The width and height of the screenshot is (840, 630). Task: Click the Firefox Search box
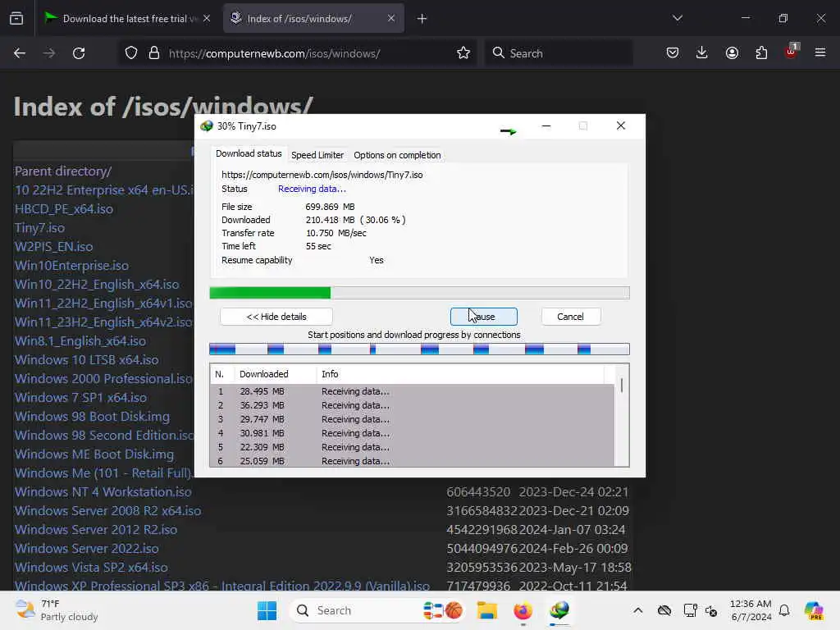tap(558, 53)
